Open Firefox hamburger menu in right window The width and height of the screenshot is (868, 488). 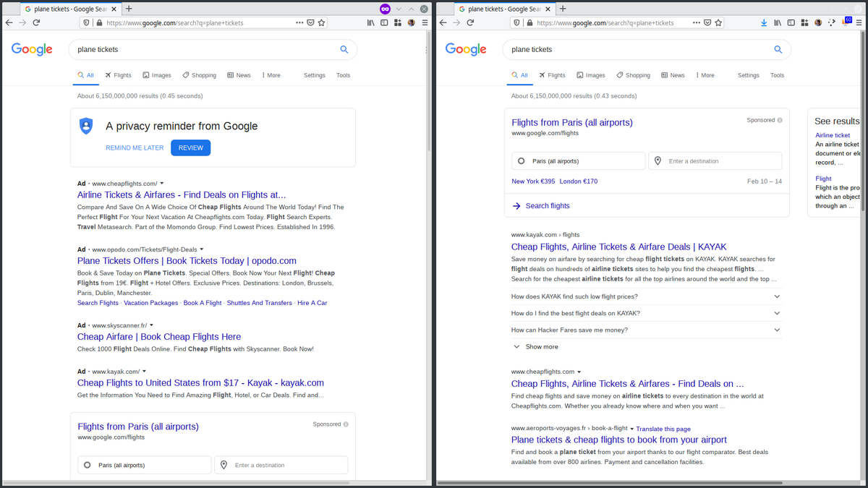coord(859,22)
